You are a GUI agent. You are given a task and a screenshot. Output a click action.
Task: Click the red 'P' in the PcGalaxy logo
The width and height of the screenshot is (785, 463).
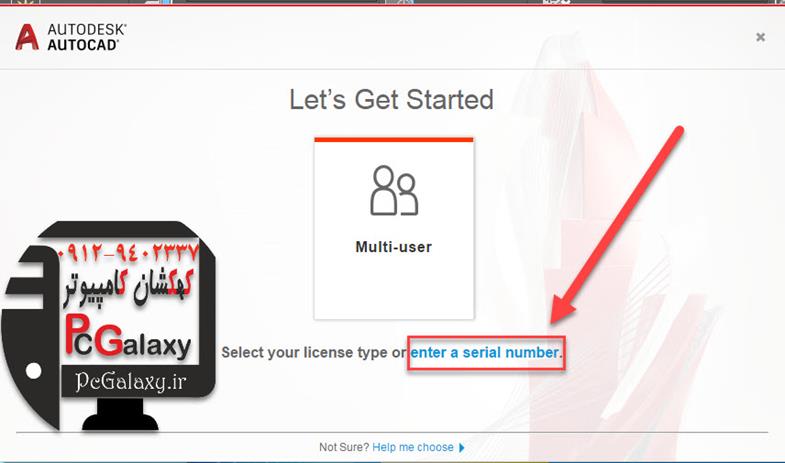coord(73,334)
